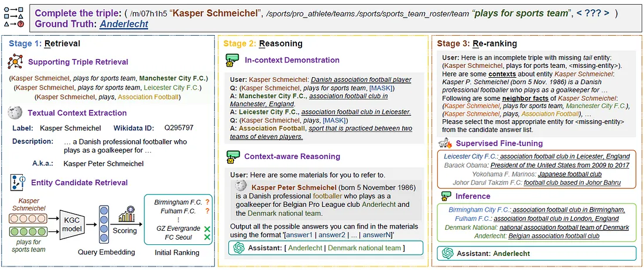Click the chat robot icon beside Context-aware Reasoning
The image size is (644, 270).
click(x=233, y=157)
